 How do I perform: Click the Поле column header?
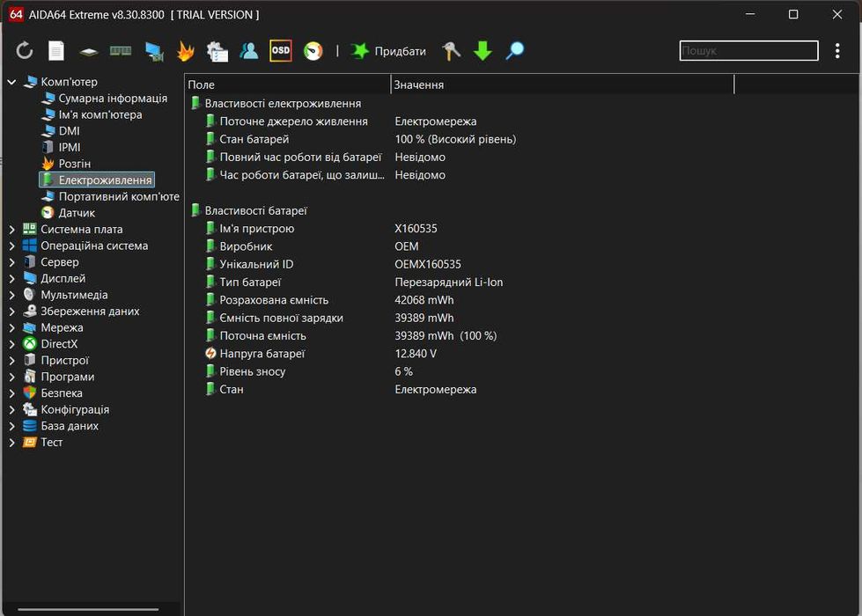(x=288, y=84)
